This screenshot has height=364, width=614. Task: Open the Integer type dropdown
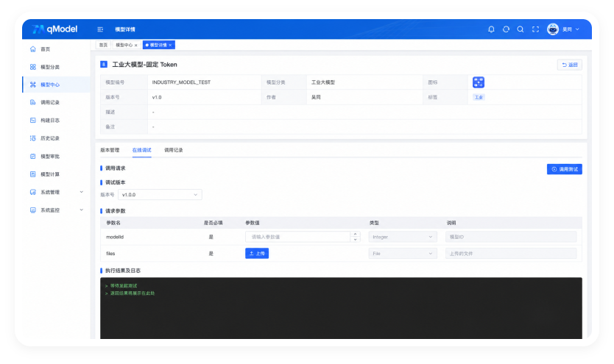(x=403, y=237)
